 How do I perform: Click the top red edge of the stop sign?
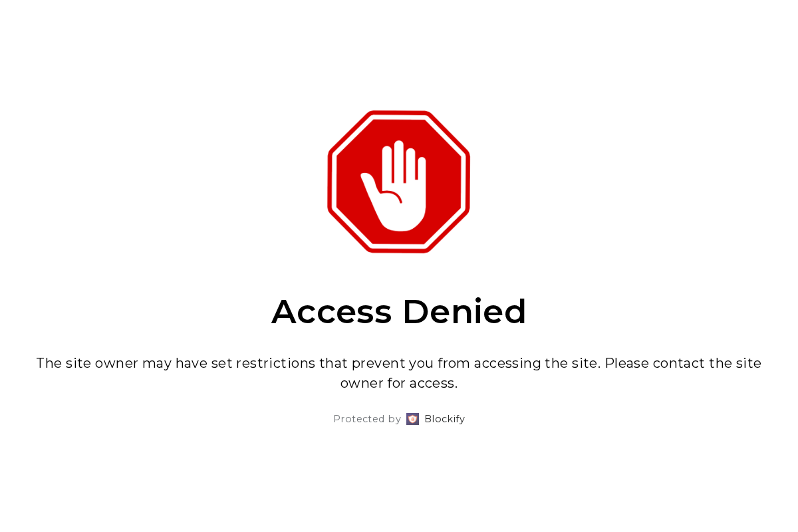click(399, 113)
